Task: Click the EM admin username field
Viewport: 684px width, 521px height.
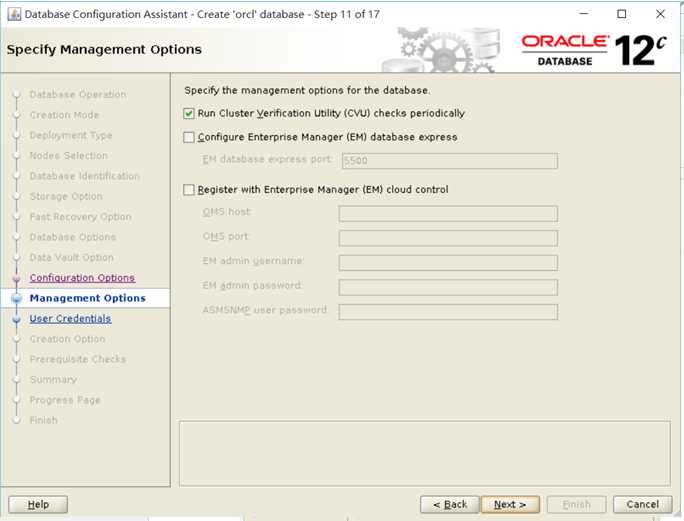Action: tap(448, 263)
